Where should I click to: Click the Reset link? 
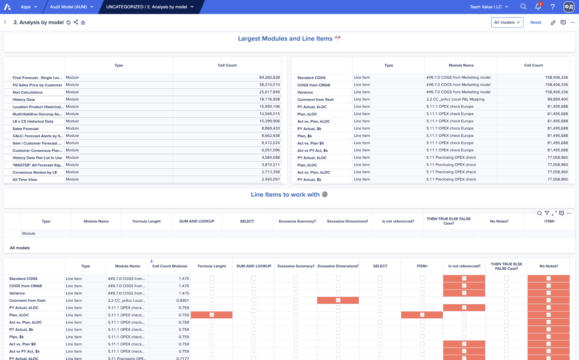tap(535, 23)
